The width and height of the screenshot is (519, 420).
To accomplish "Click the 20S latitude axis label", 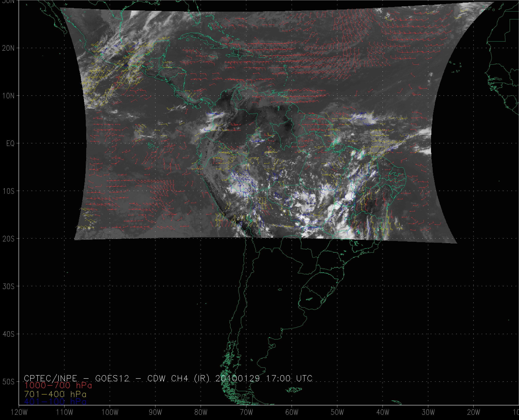I will 8,239.
